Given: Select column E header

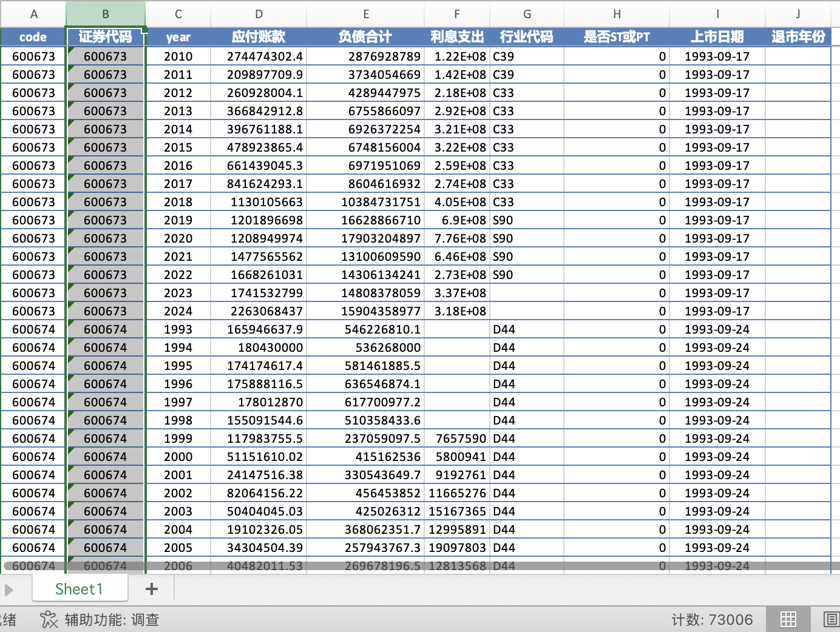Looking at the screenshot, I should pos(365,14).
